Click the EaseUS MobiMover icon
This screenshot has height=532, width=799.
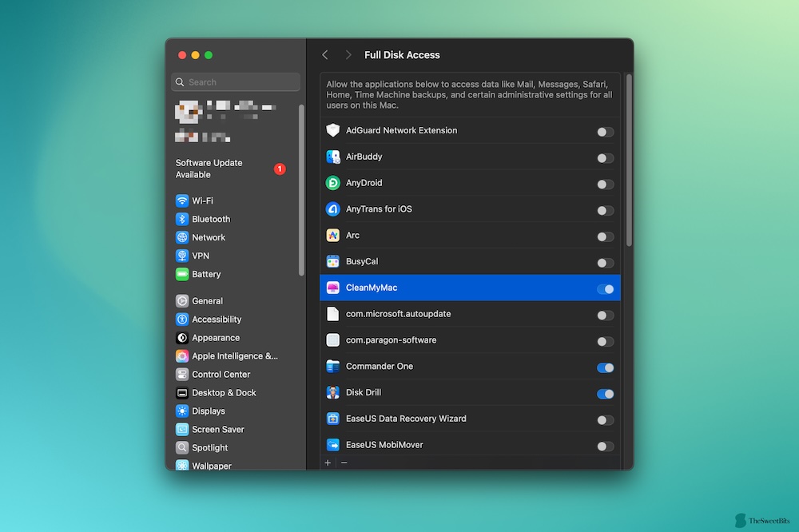(332, 445)
